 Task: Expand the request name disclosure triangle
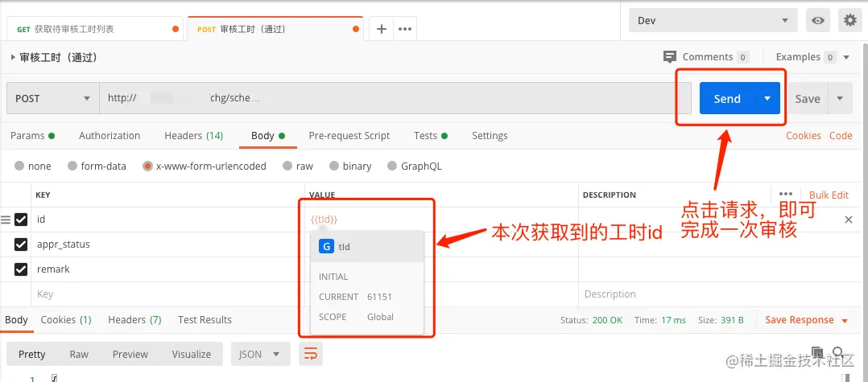[x=13, y=57]
